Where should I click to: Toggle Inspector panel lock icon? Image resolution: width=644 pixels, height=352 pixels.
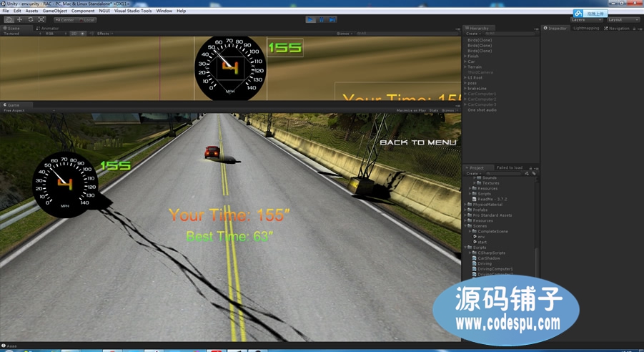pyautogui.click(x=634, y=29)
